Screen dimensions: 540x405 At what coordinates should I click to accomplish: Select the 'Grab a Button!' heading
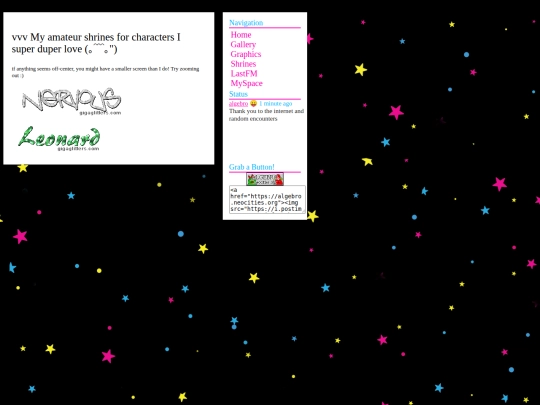pos(252,167)
